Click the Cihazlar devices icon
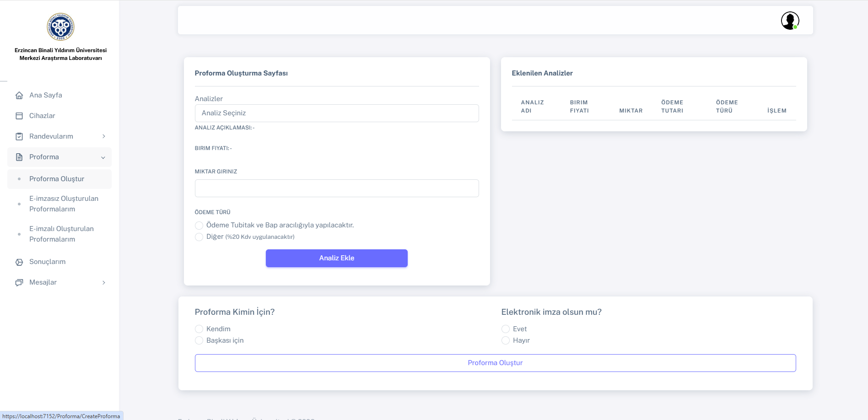Image resolution: width=868 pixels, height=420 pixels. pyautogui.click(x=19, y=116)
